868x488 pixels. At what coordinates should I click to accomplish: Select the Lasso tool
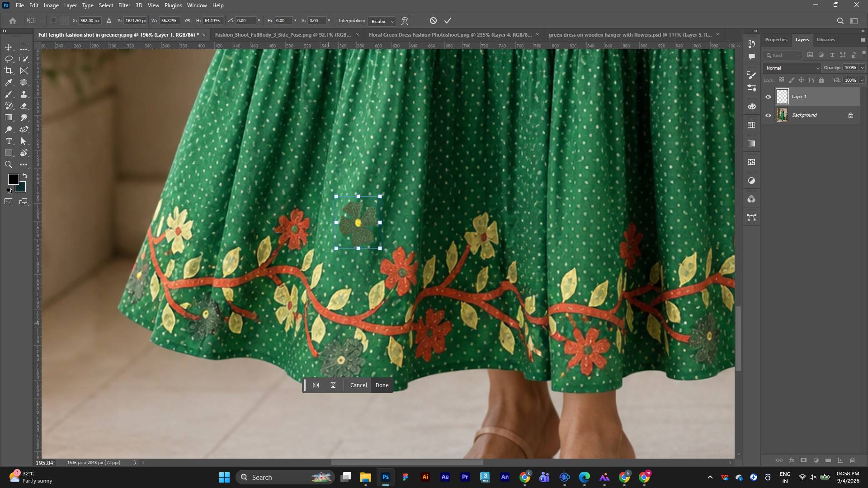pyautogui.click(x=9, y=59)
